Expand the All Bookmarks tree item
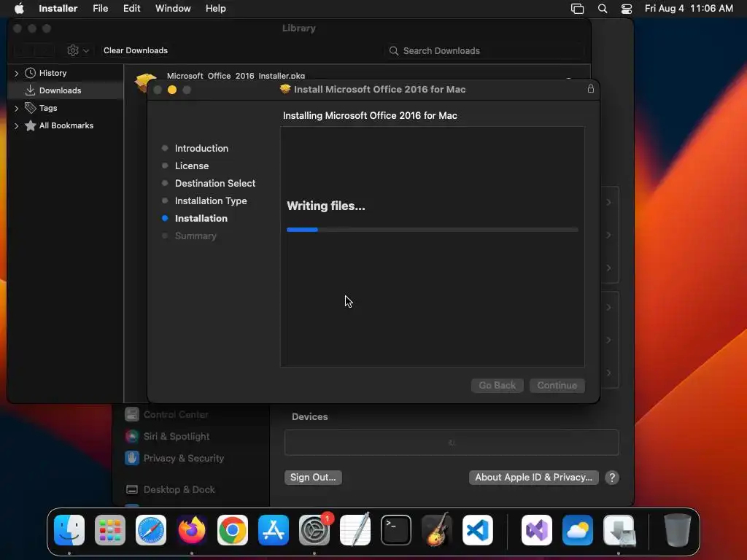Viewport: 747px width, 560px height. [x=16, y=125]
